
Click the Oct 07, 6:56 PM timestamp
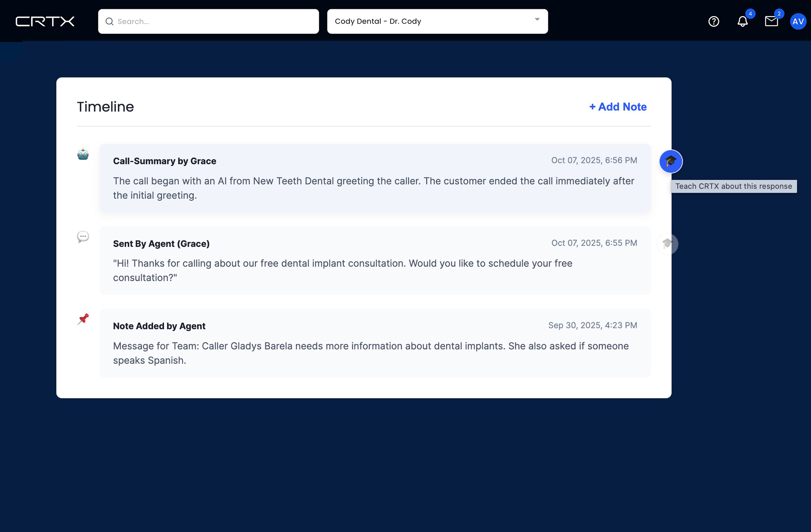594,160
